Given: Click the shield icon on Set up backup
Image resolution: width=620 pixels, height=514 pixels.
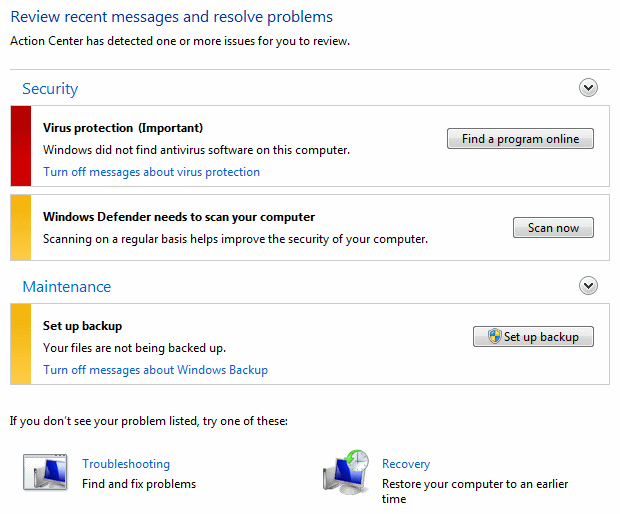Looking at the screenshot, I should (x=494, y=336).
